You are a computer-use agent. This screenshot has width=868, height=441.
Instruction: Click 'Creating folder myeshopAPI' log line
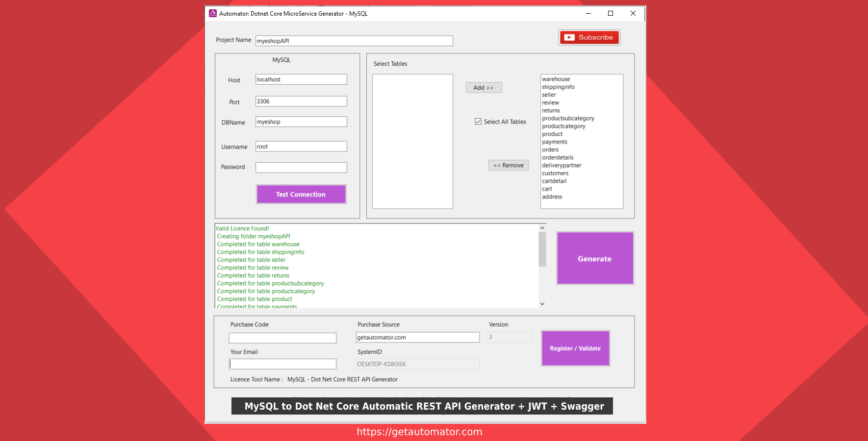click(x=254, y=236)
